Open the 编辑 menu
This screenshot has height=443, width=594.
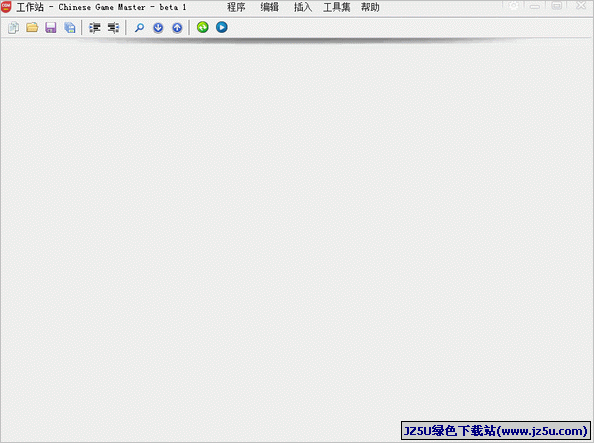pos(269,7)
